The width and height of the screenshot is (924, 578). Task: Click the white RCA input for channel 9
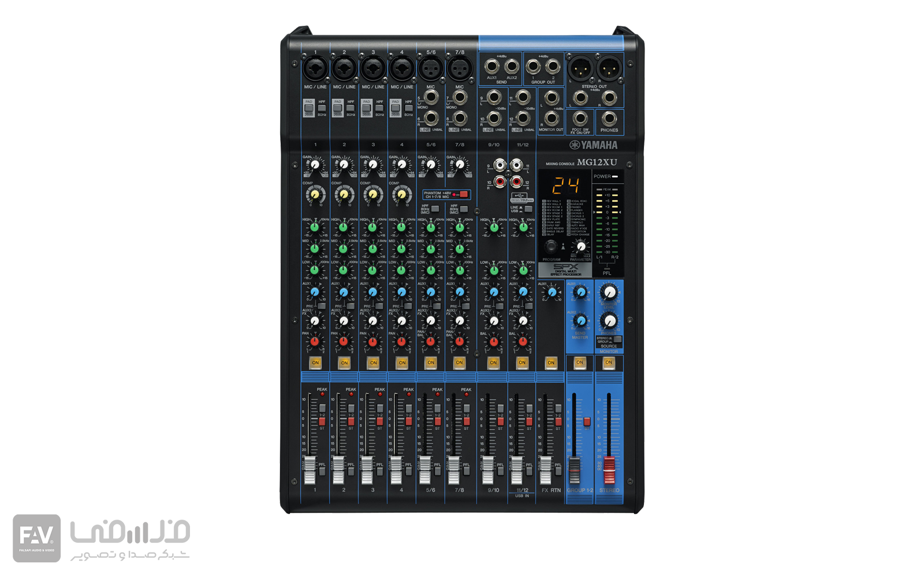[x=500, y=166]
